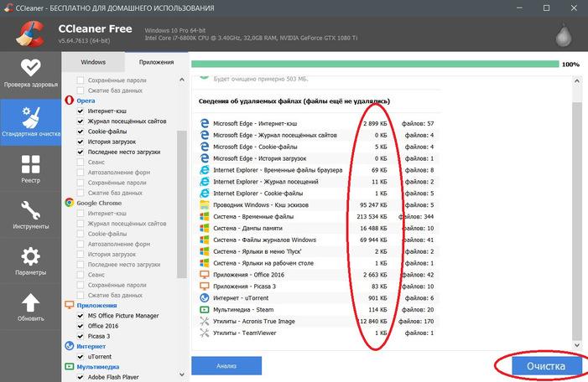Viewport: 588px width, 382px height.
Task: Uncheck the uTorrent checkbox
Action: point(81,357)
